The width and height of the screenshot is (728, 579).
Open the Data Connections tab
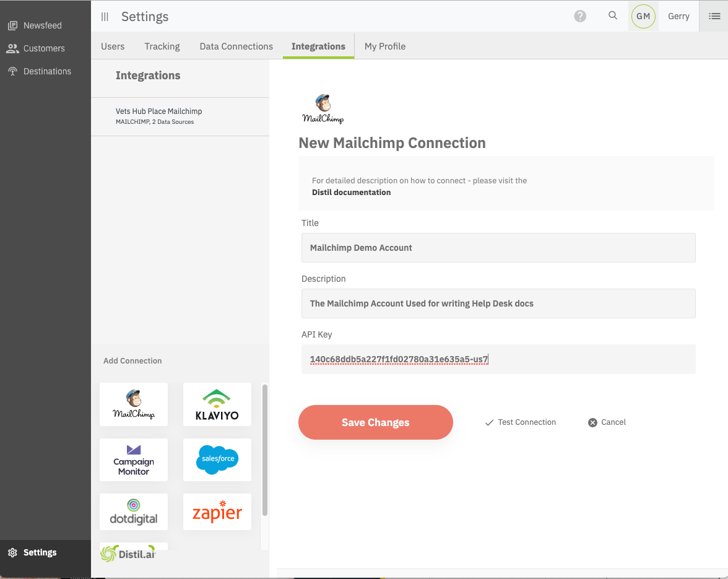[236, 46]
